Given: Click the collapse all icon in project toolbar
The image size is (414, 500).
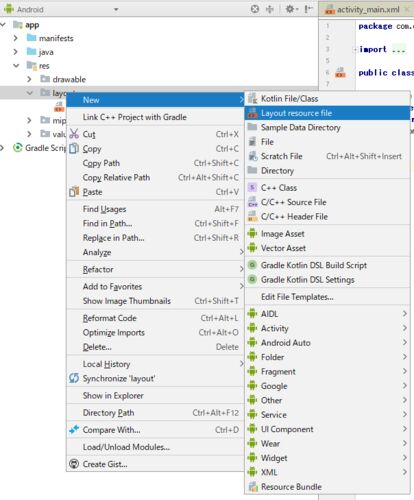Looking at the screenshot, I should pyautogui.click(x=269, y=9).
